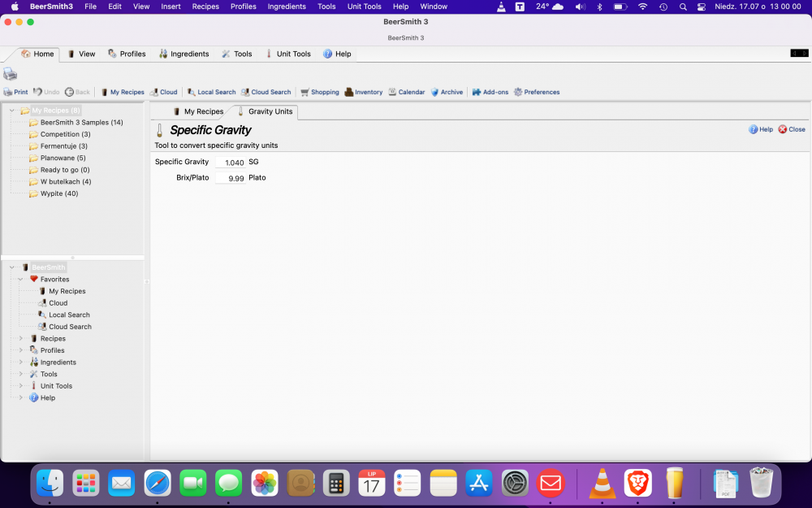The height and width of the screenshot is (508, 812).
Task: Open Inventory from the toolbar
Action: click(363, 92)
